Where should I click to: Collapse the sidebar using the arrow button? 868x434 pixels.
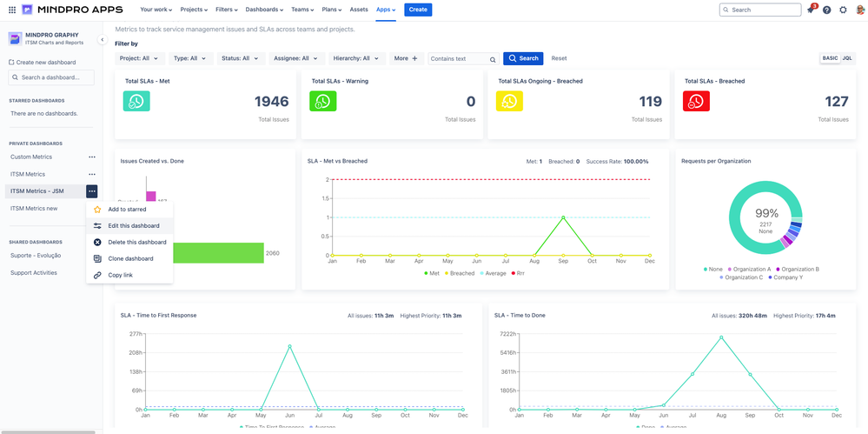pyautogui.click(x=102, y=40)
